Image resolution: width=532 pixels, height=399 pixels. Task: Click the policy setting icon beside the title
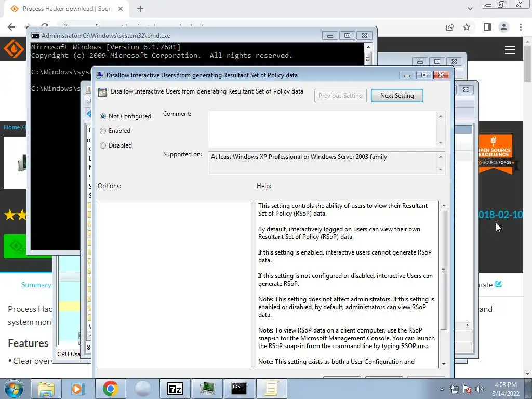click(x=102, y=92)
